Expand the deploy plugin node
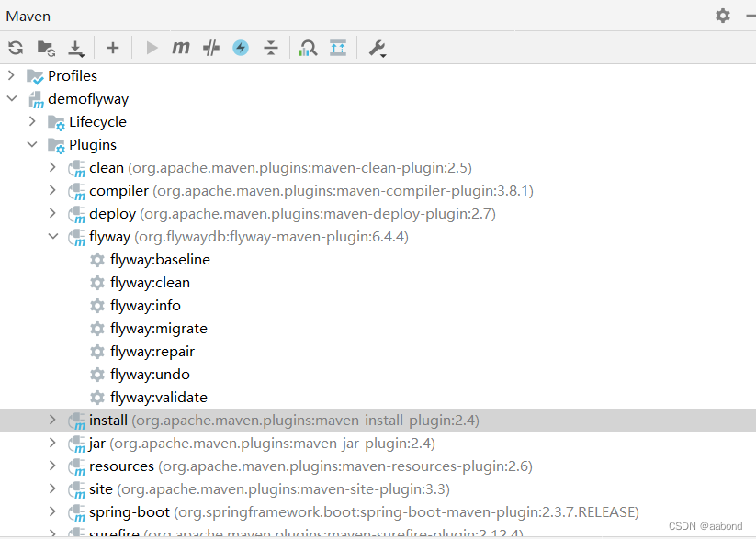The image size is (756, 539). 52,213
